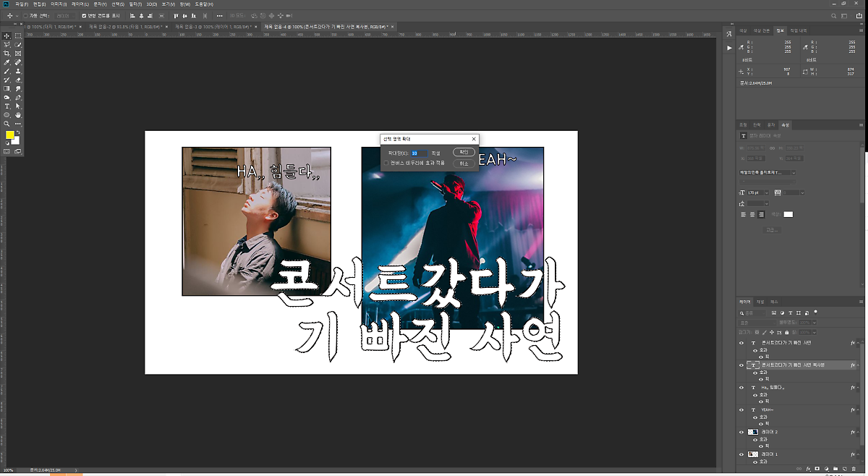Select the Hand tool
868x476 pixels.
(18, 115)
